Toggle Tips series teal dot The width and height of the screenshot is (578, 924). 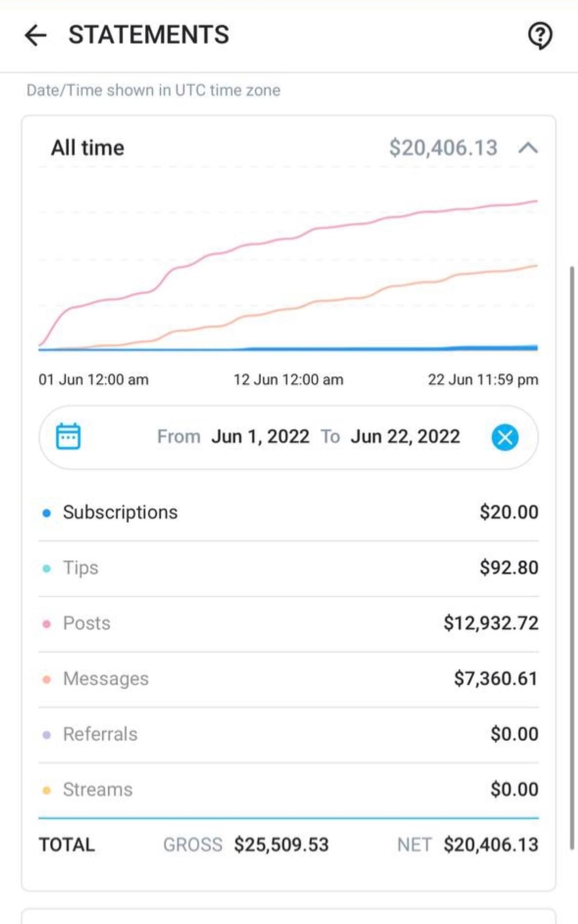46,569
